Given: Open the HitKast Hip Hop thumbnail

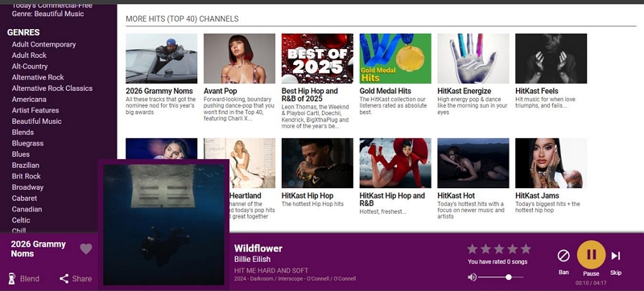Looking at the screenshot, I should point(317,163).
